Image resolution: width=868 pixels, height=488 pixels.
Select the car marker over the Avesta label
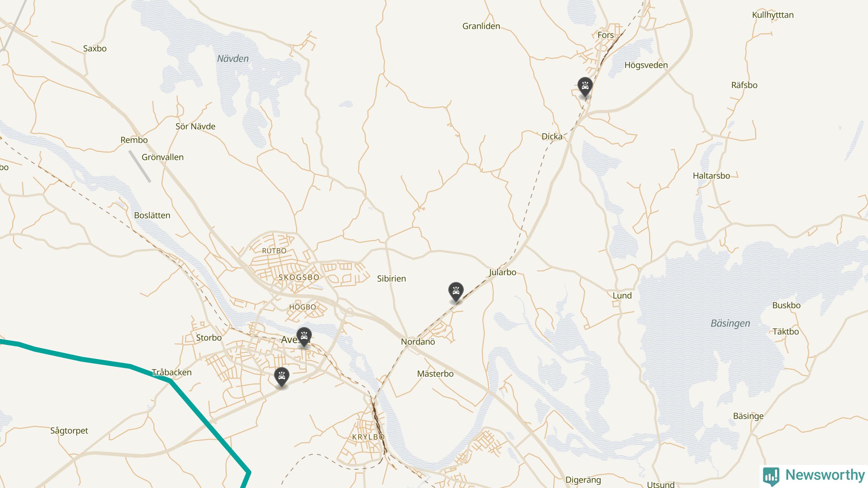point(304,337)
